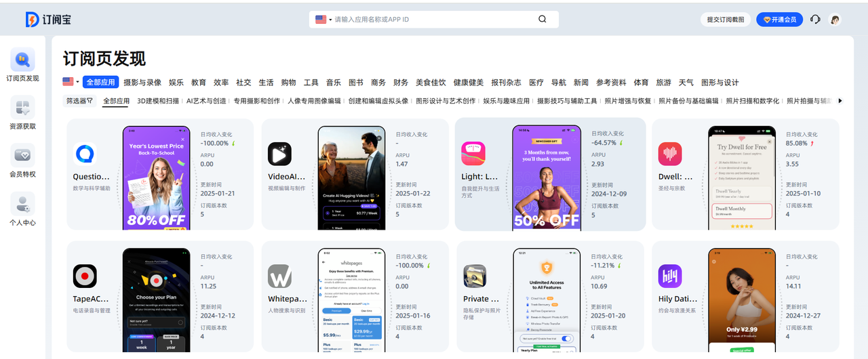Expand the search bar country flag dropdown

tap(323, 20)
